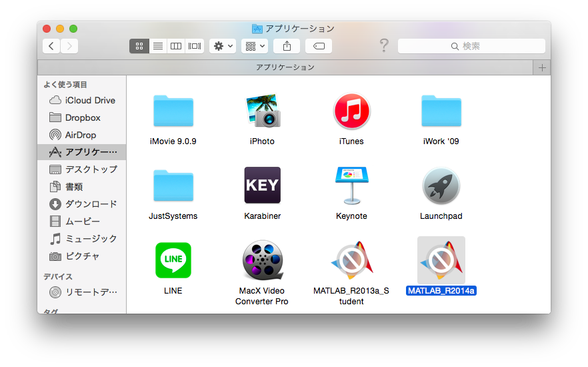Open ダウンロード in sidebar

pos(82,204)
